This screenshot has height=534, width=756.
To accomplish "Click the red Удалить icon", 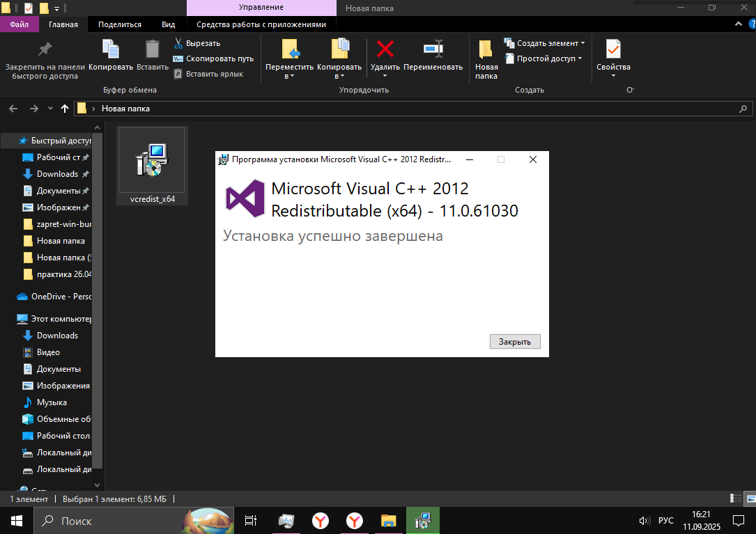I will [385, 49].
